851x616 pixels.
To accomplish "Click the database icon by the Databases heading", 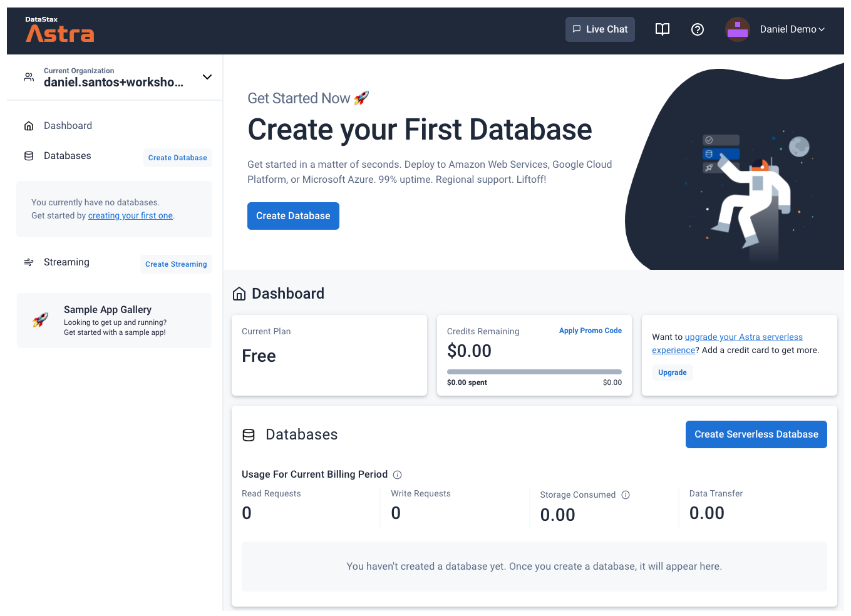I will point(249,435).
